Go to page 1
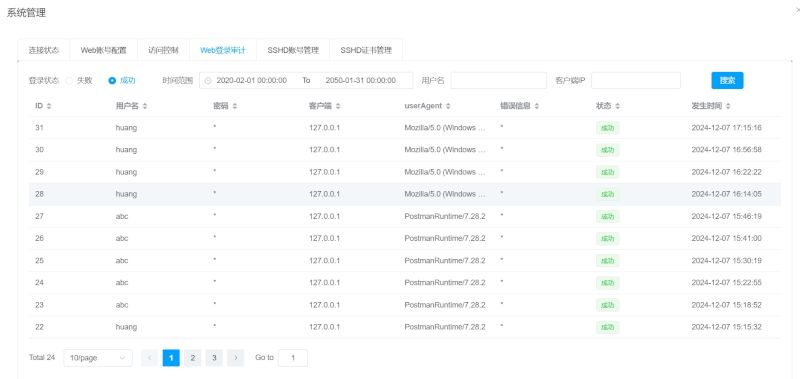 point(171,358)
